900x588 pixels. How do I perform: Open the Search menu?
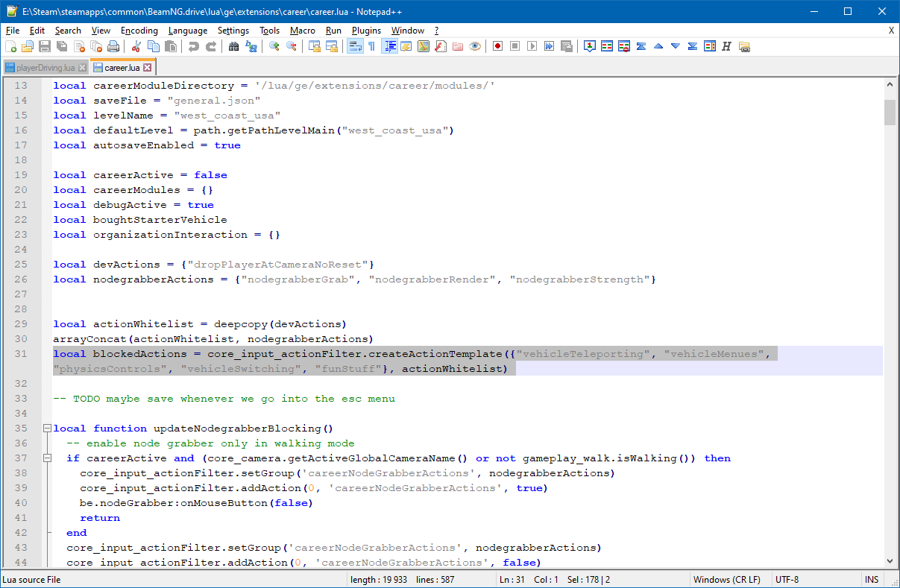coord(68,31)
